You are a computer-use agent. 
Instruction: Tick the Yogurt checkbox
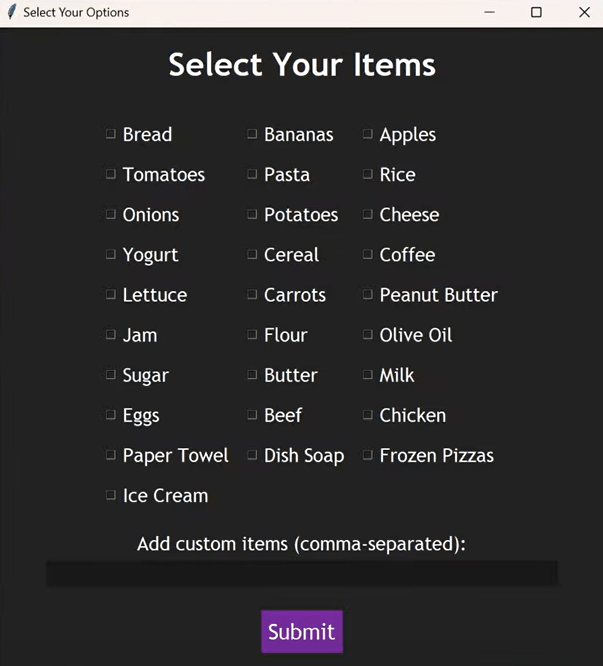pyautogui.click(x=111, y=254)
